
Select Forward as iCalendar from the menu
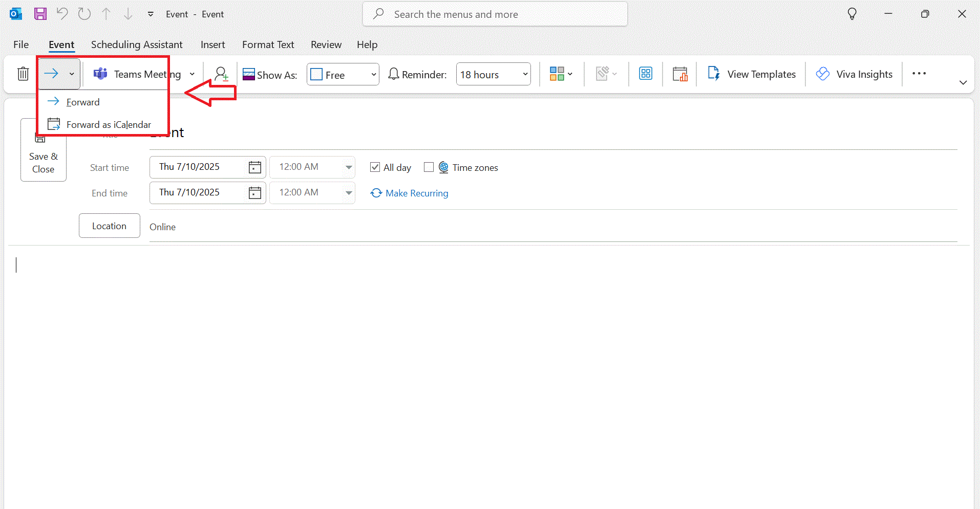pyautogui.click(x=109, y=124)
